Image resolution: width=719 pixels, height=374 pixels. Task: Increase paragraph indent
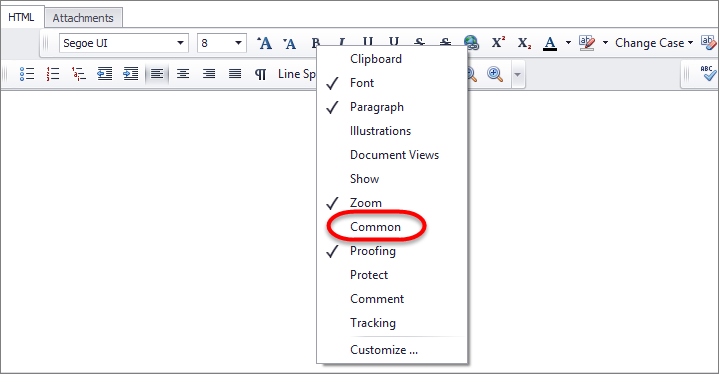coord(131,74)
